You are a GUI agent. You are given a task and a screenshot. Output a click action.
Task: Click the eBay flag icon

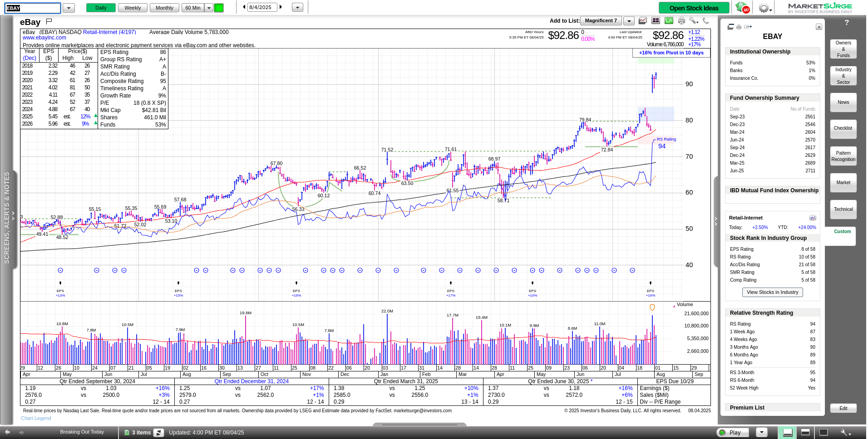pos(49,21)
